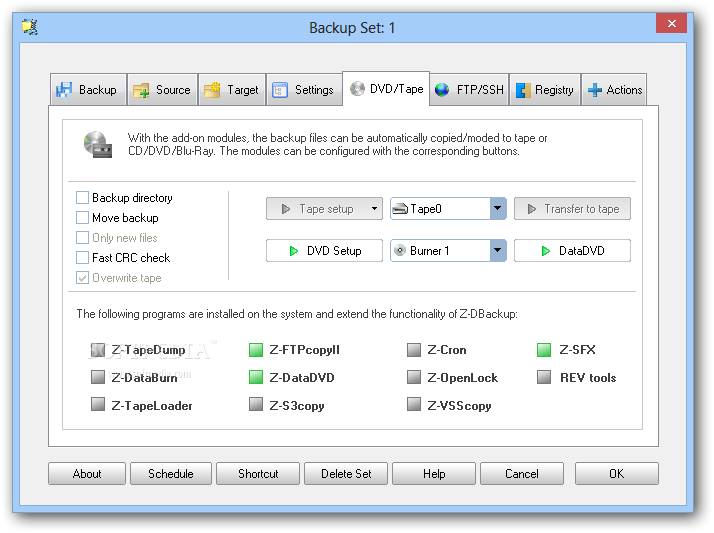
Task: Click the Z-DataBurn status indicator
Action: [98, 377]
